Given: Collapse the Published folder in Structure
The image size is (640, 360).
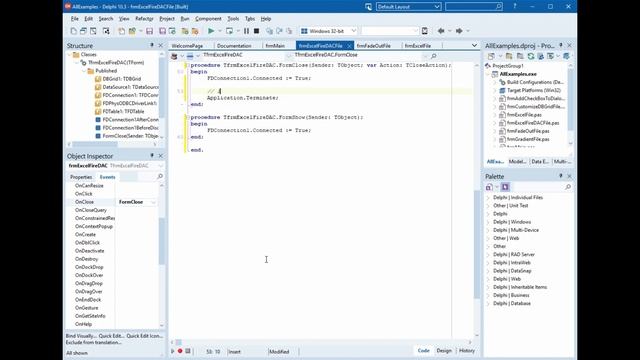Looking at the screenshot, I should pos(84,71).
